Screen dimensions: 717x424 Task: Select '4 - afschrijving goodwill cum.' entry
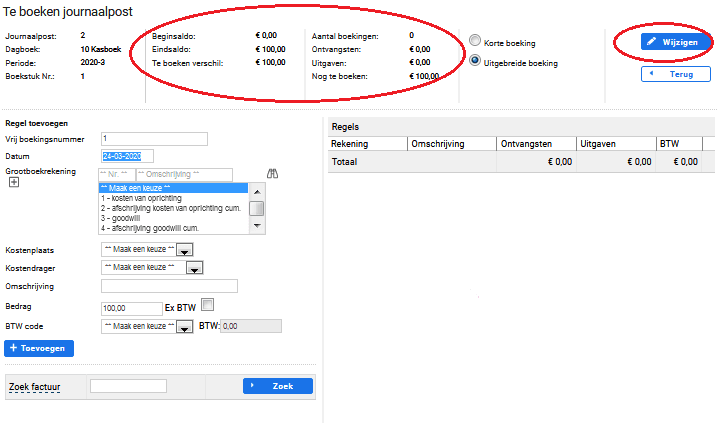(173, 228)
